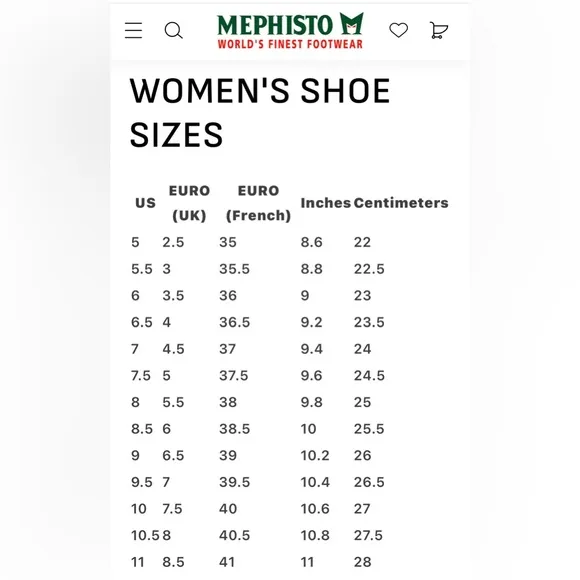Image resolution: width=580 pixels, height=580 pixels.
Task: Open the shopping cart icon
Action: 439,30
